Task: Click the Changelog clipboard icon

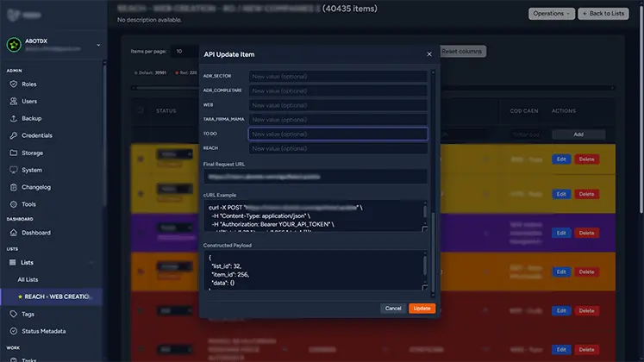Action: (14, 187)
